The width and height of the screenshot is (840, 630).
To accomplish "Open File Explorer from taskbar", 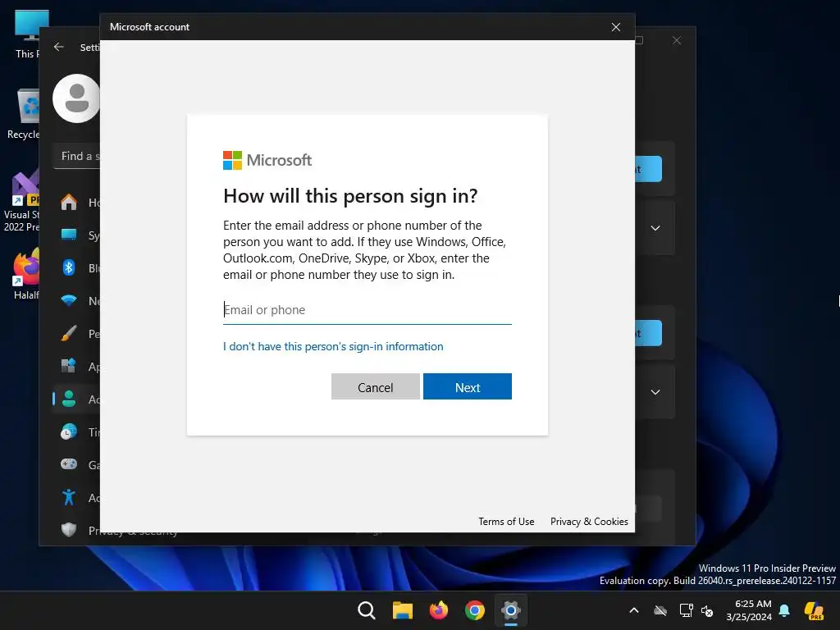I will 402,610.
